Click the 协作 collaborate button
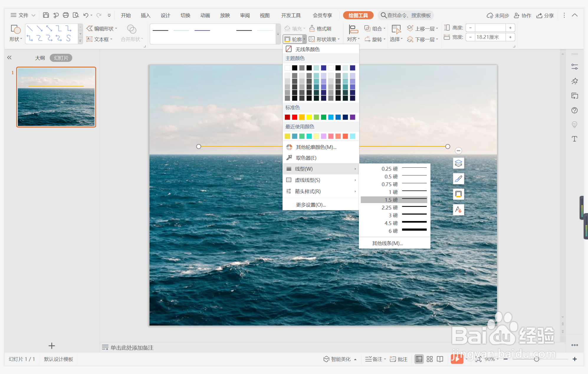588x374 pixels. click(522, 15)
